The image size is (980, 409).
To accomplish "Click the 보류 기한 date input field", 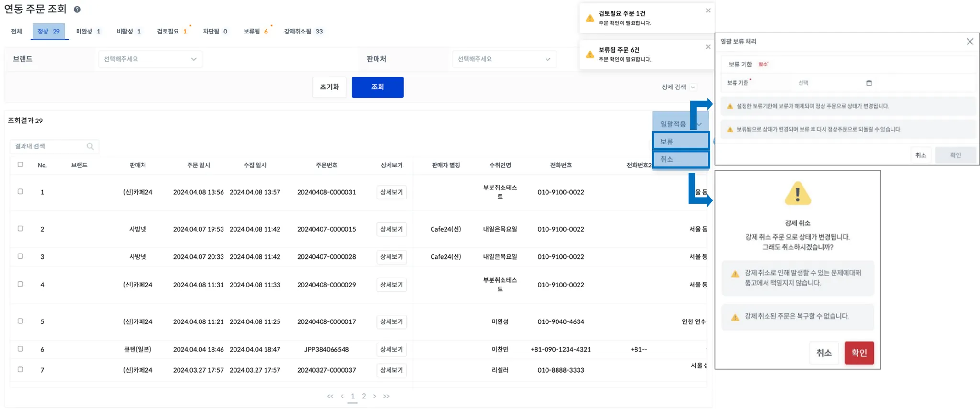I will [835, 83].
